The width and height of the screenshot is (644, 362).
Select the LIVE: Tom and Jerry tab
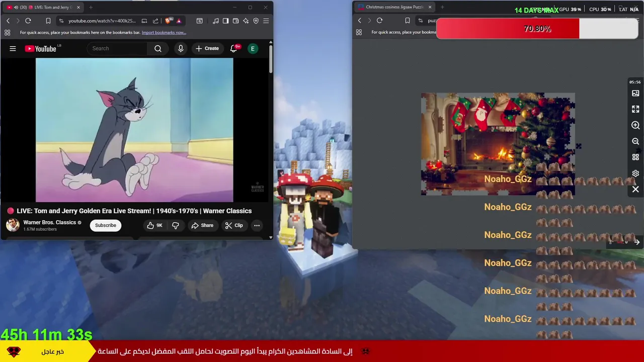point(43,8)
